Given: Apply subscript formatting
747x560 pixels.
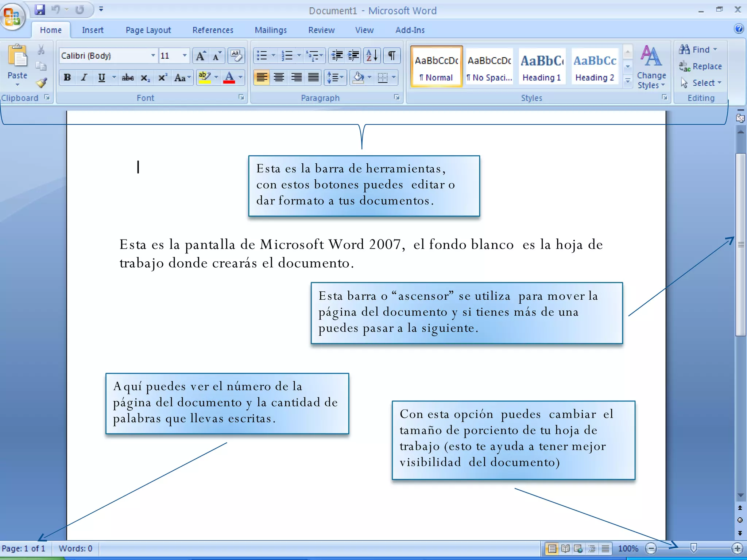Looking at the screenshot, I should click(x=145, y=77).
